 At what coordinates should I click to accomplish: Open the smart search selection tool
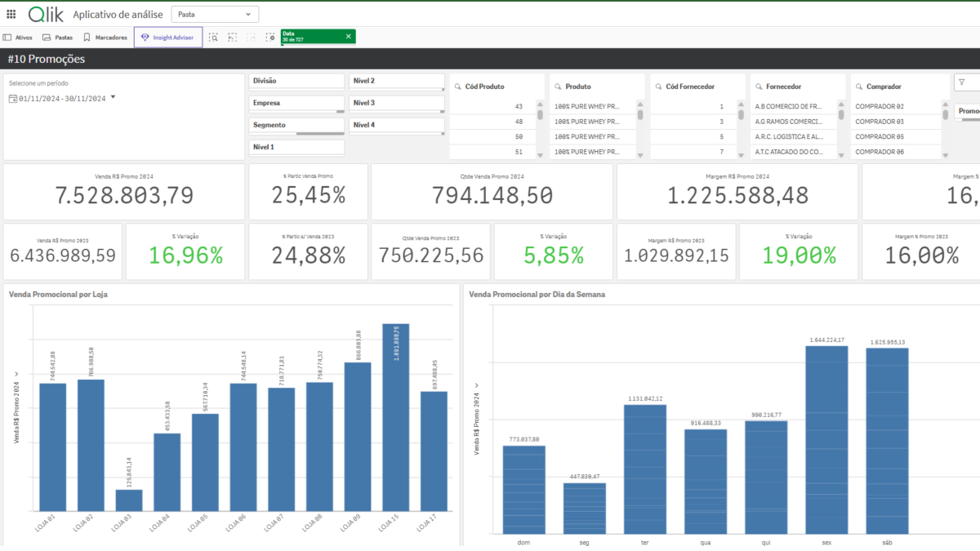pyautogui.click(x=213, y=37)
